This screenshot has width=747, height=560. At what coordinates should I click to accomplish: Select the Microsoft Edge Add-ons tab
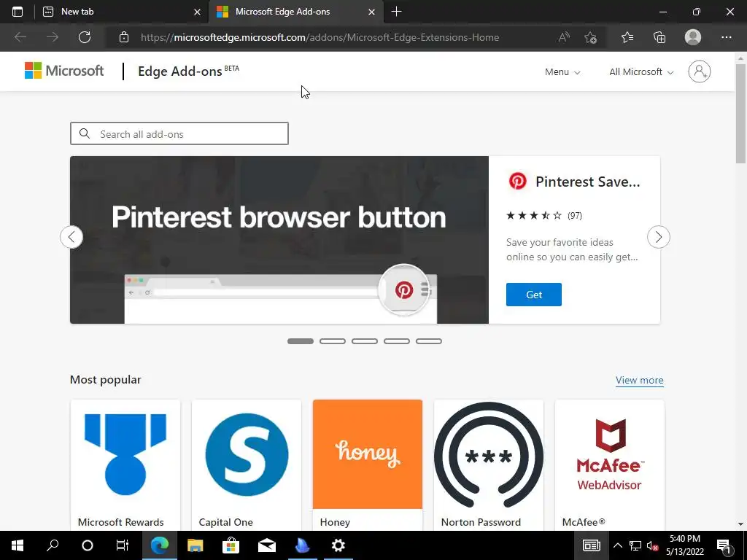(296, 12)
